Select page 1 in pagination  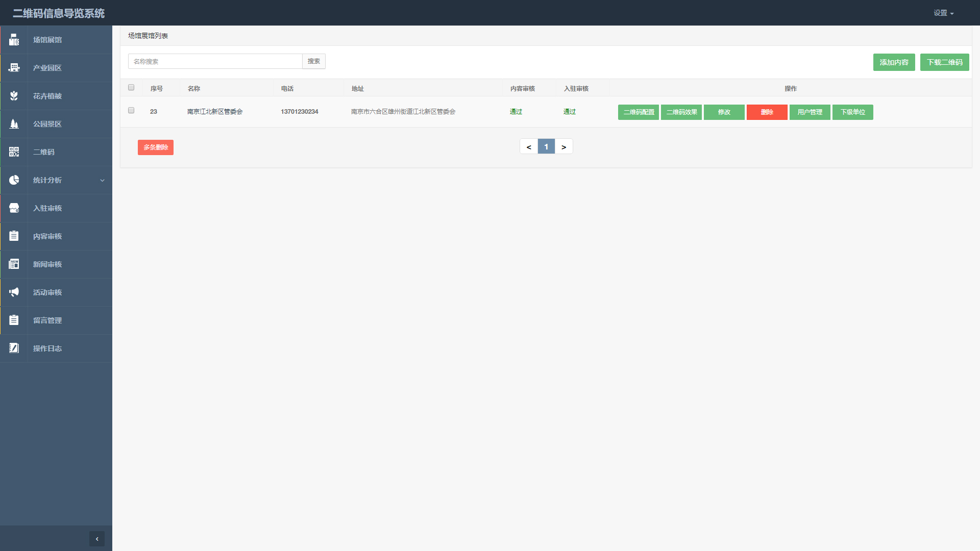point(546,146)
